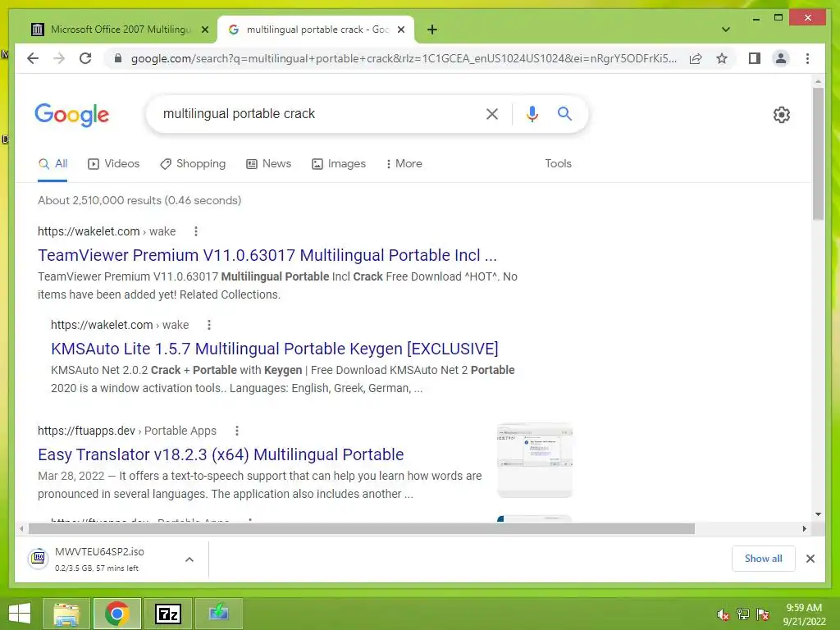
Task: Switch to Shopping results
Action: (193, 164)
